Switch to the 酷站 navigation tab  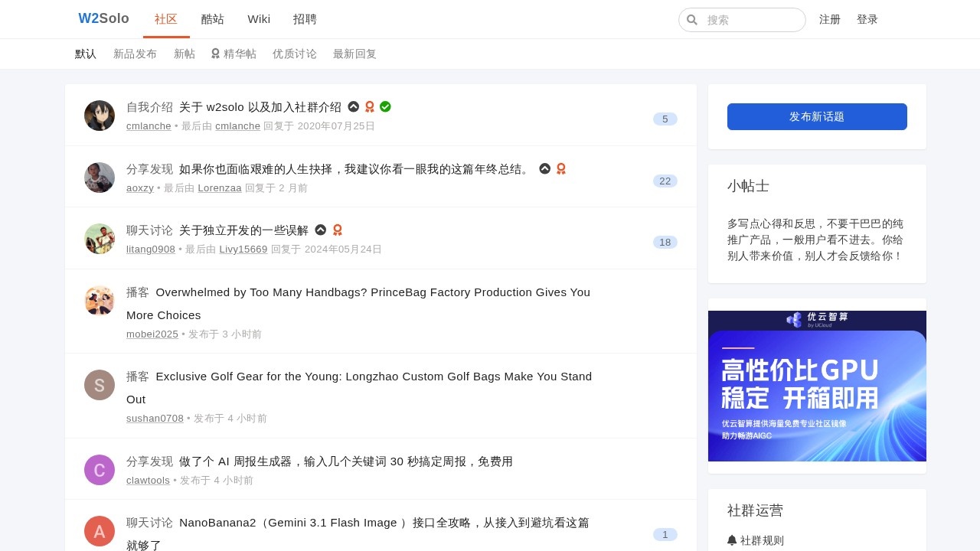[213, 19]
